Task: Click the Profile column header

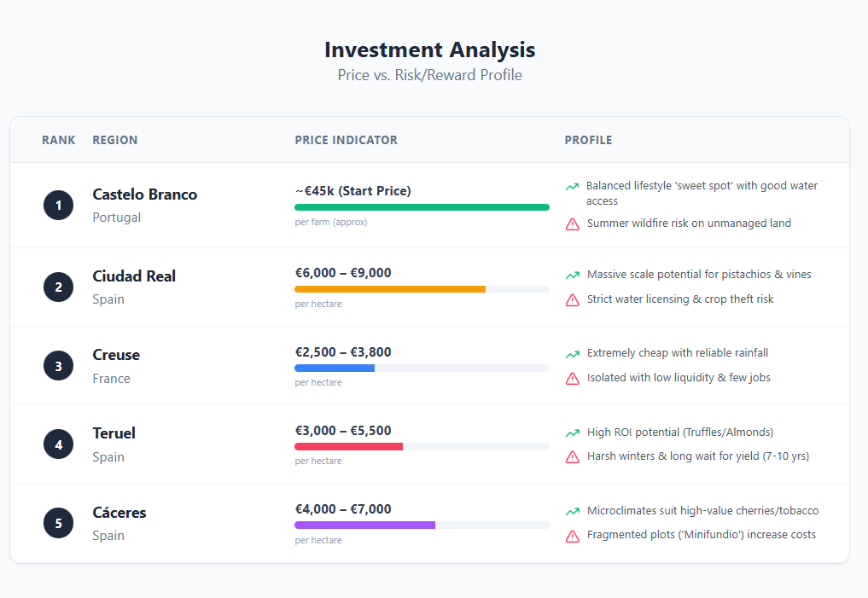Action: click(588, 140)
